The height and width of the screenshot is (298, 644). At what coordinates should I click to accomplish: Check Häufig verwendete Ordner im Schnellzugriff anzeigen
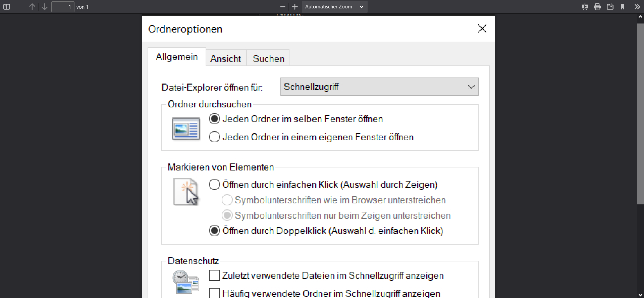pyautogui.click(x=324, y=293)
